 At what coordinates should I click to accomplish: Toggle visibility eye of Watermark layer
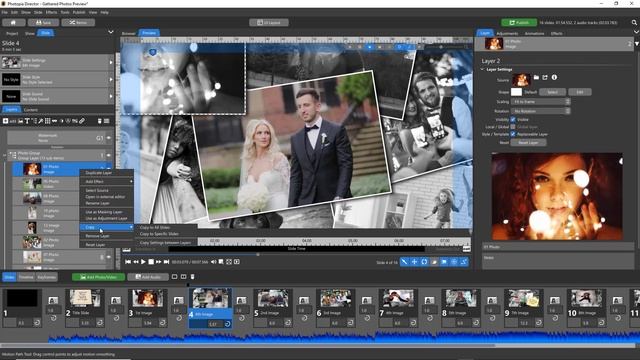pyautogui.click(x=109, y=138)
